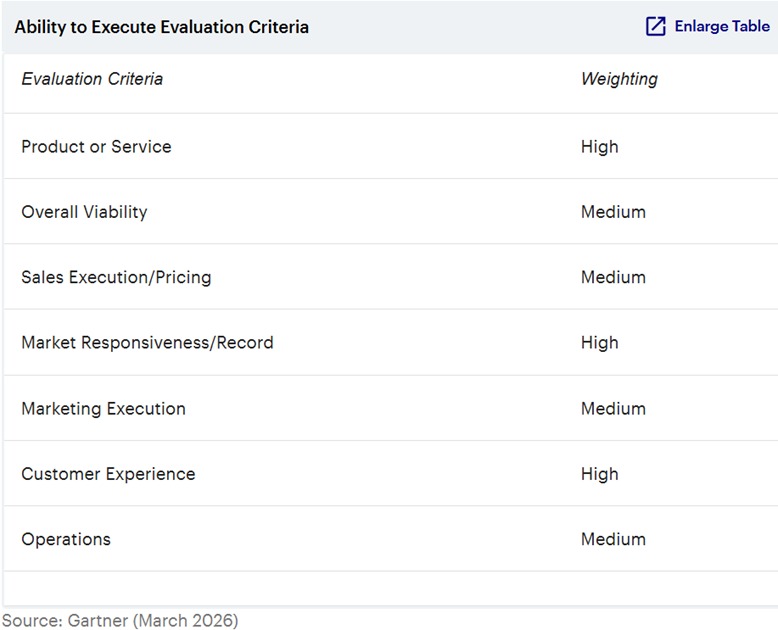The height and width of the screenshot is (630, 778).
Task: Click High weighting beside Customer Experience
Action: tap(599, 474)
